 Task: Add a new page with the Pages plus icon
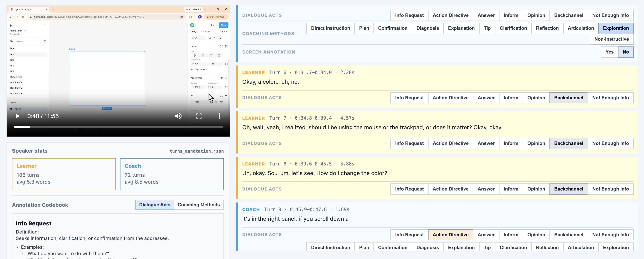coord(45,48)
